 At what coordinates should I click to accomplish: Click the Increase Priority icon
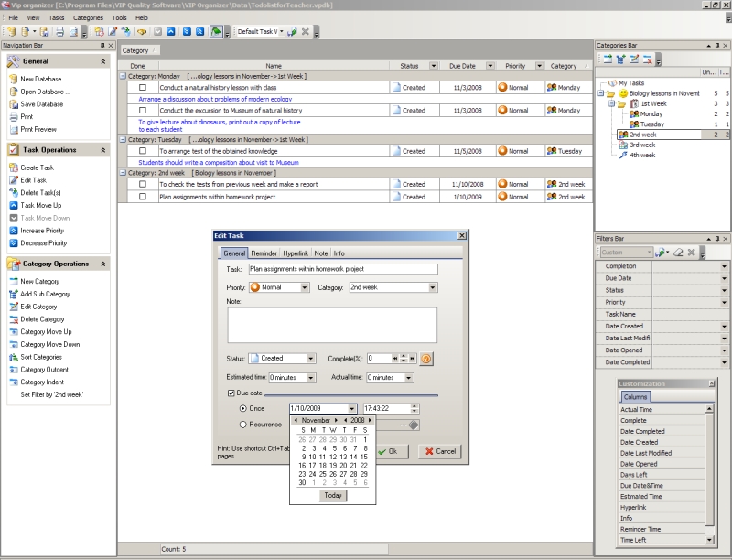13,231
